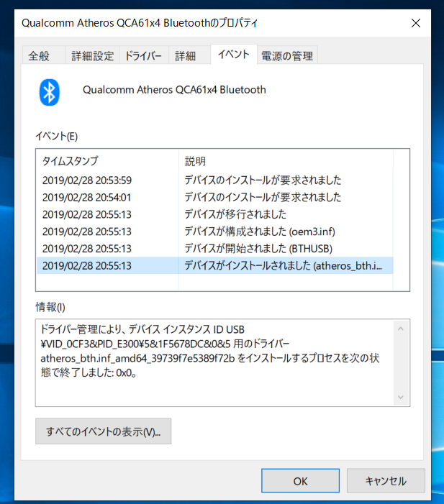The image size is (444, 504).
Task: Click the info box scroll-up arrow
Action: (401, 329)
